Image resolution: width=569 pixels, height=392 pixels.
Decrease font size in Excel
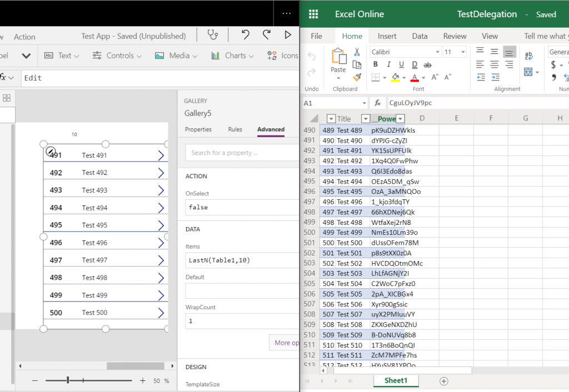447,77
